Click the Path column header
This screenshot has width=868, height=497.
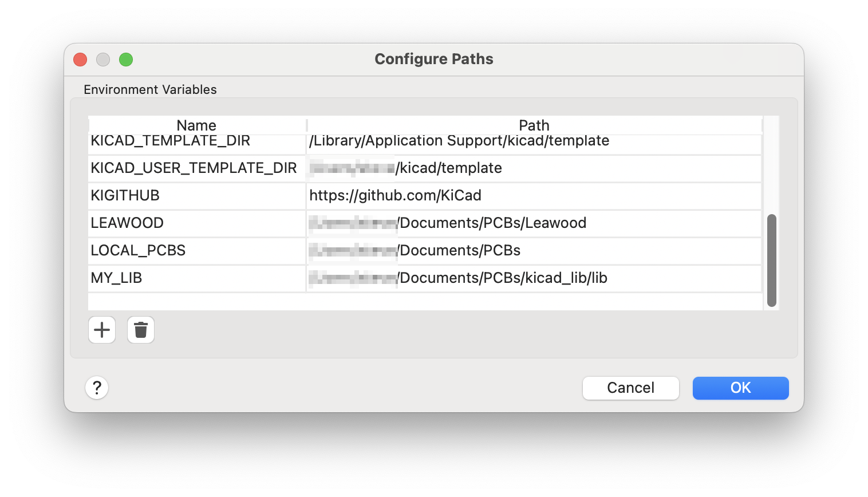[x=534, y=125]
